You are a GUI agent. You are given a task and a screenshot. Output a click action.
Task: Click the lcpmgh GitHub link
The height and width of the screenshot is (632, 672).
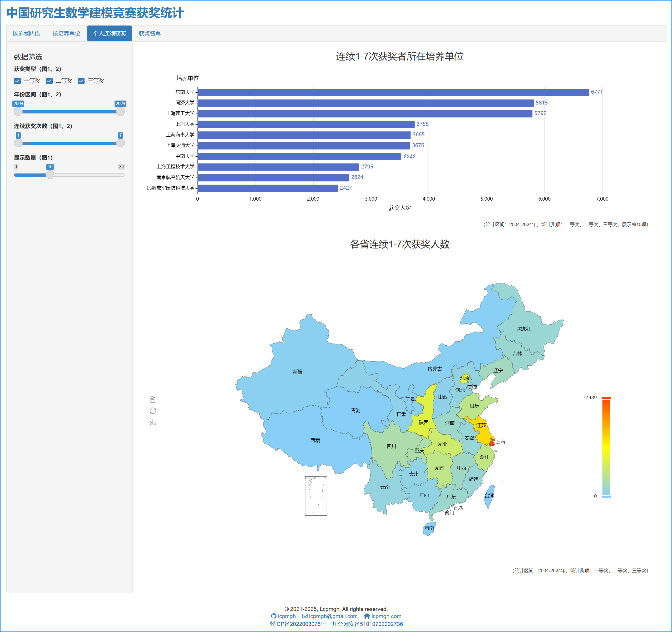click(x=287, y=616)
